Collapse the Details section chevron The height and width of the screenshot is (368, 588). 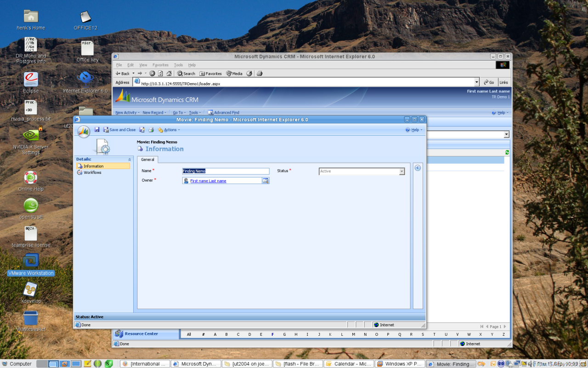point(129,159)
